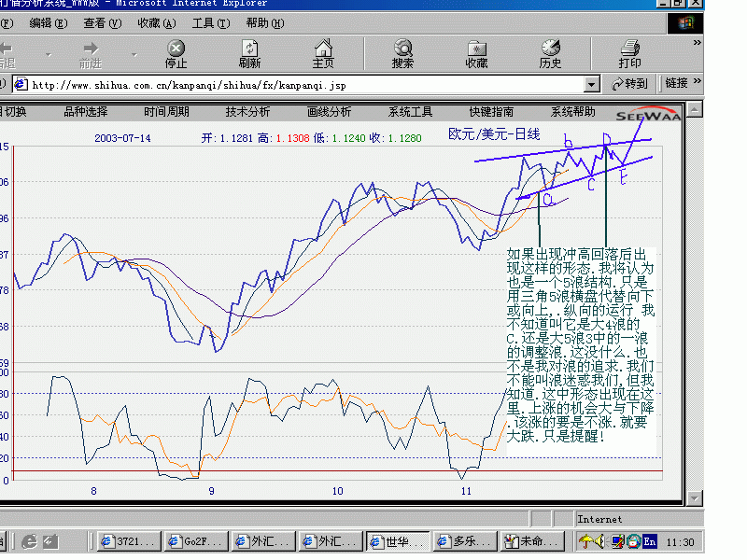Click the high price value 1.1308
Image resolution: width=747 pixels, height=560 pixels.
tap(292, 138)
